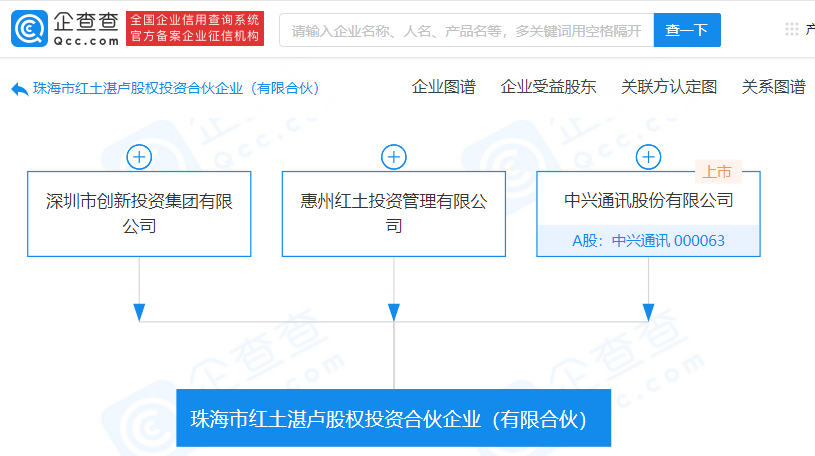Click the 查一下 search button

coord(687,30)
